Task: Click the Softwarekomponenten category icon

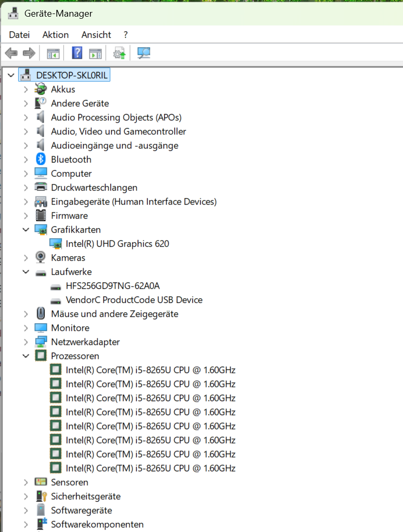Action: (42, 524)
